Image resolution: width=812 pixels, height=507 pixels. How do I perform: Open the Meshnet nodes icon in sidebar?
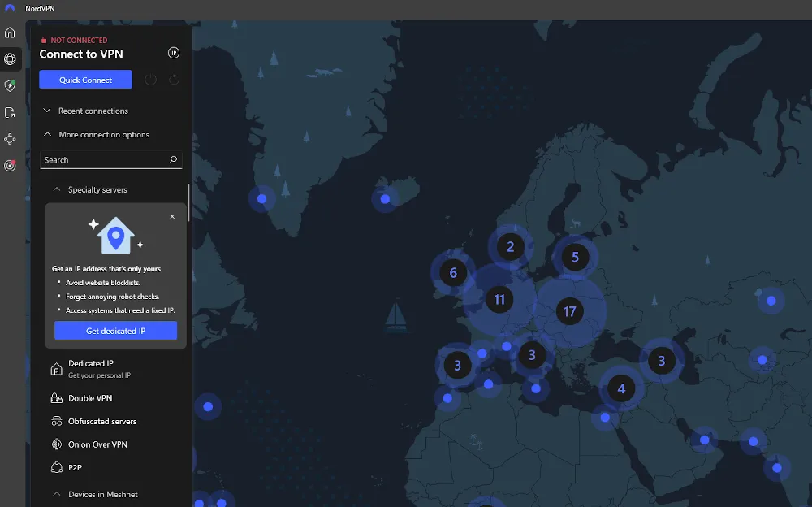10,140
